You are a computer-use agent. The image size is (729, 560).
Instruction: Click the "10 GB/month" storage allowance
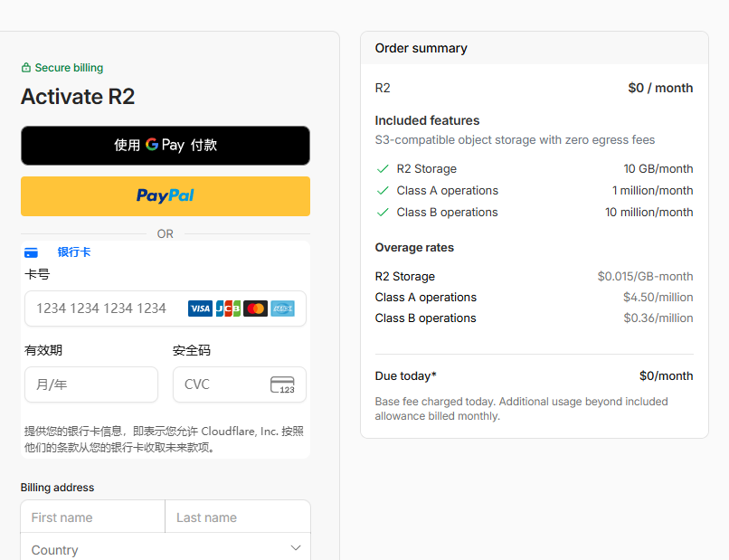(658, 169)
